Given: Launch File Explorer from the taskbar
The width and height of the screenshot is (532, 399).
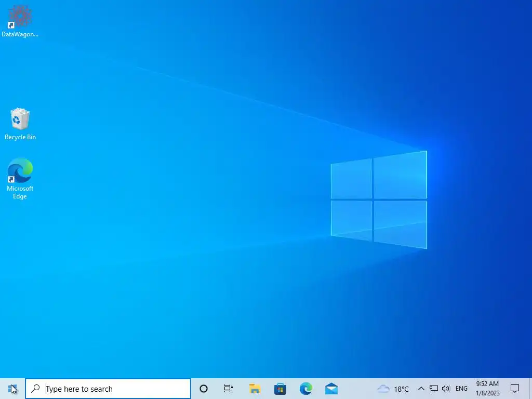Looking at the screenshot, I should point(255,389).
